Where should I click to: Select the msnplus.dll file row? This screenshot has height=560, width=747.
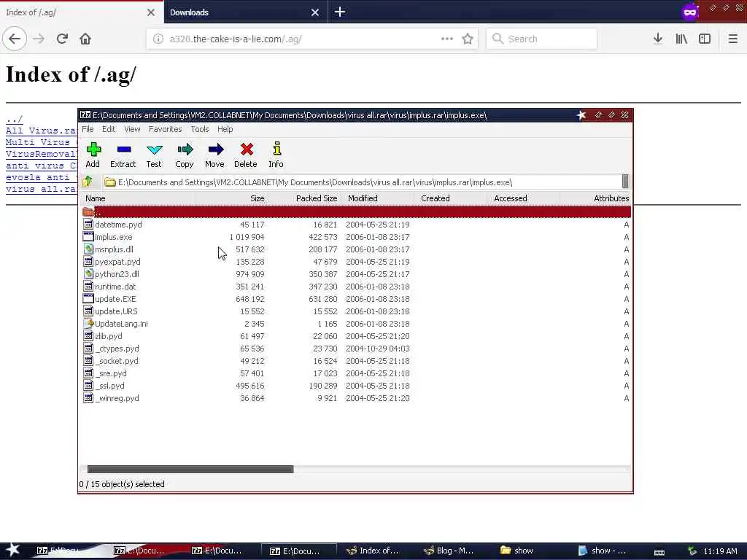click(356, 249)
